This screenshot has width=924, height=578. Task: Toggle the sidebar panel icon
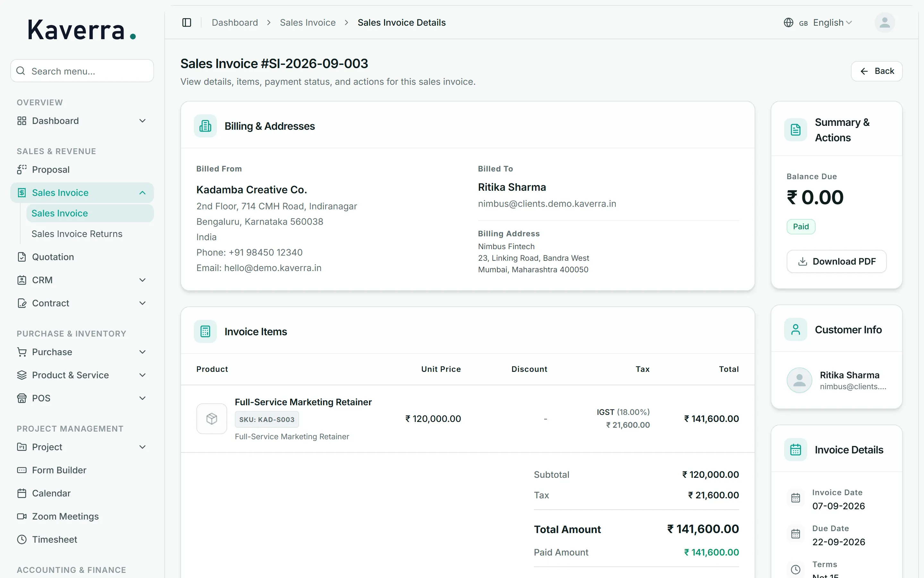(x=186, y=22)
